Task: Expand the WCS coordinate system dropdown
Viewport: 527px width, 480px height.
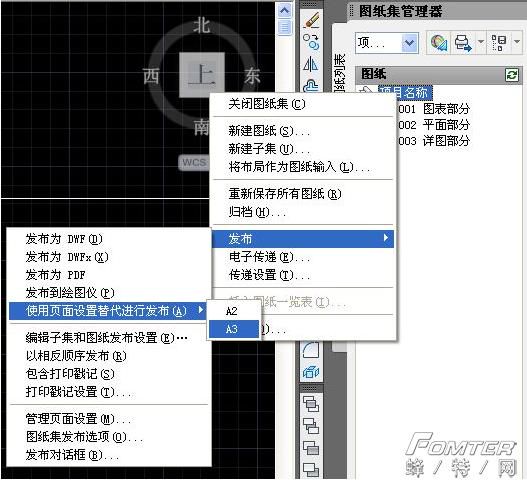Action: tap(194, 162)
